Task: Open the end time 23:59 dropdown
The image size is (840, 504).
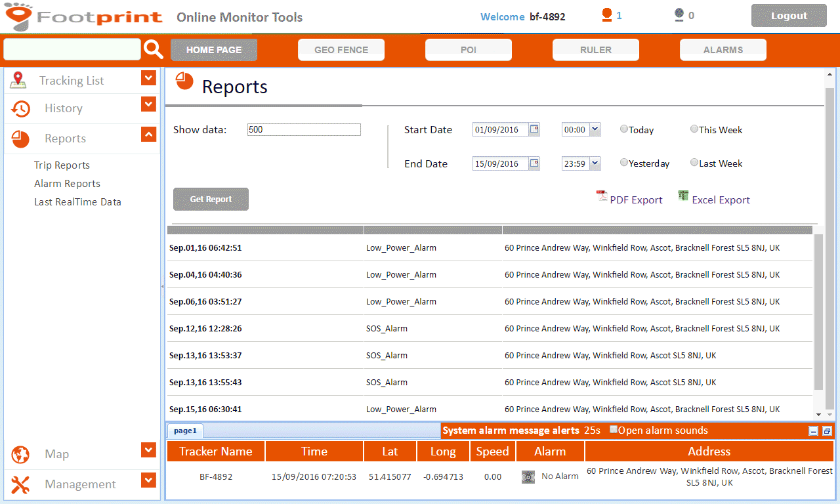Action: tap(595, 163)
